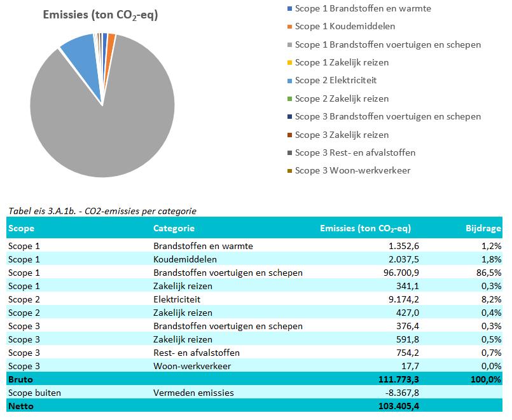Click yellow swatch for Scope 1 Zakelijk reizen
This screenshot has width=512, height=420.
[289, 63]
